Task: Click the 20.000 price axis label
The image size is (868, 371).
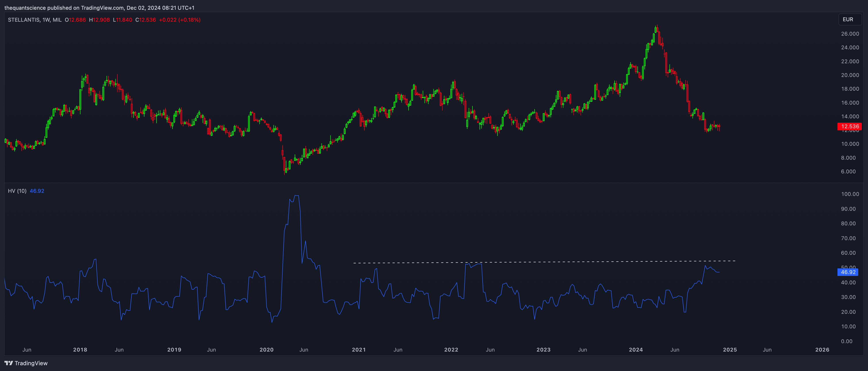Action: click(850, 75)
